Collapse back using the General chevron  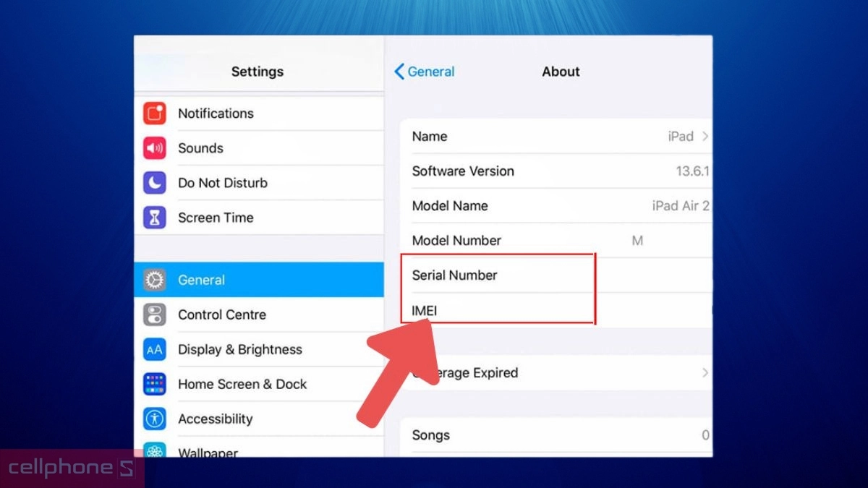[399, 72]
